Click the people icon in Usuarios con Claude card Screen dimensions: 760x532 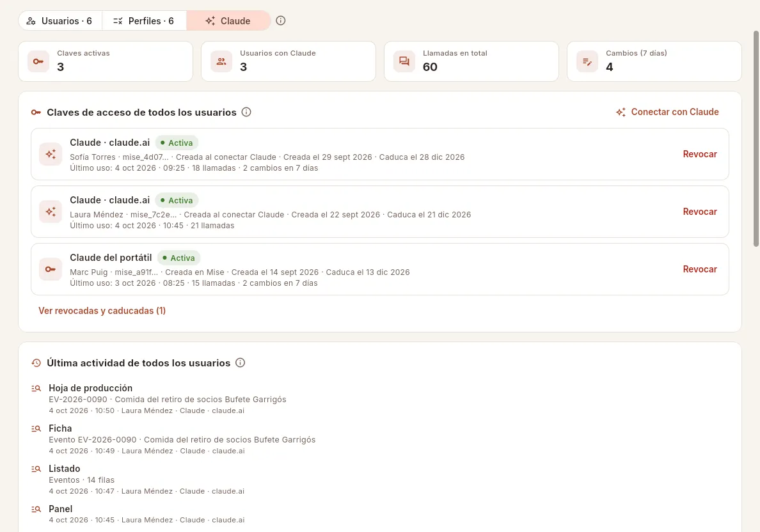(221, 61)
